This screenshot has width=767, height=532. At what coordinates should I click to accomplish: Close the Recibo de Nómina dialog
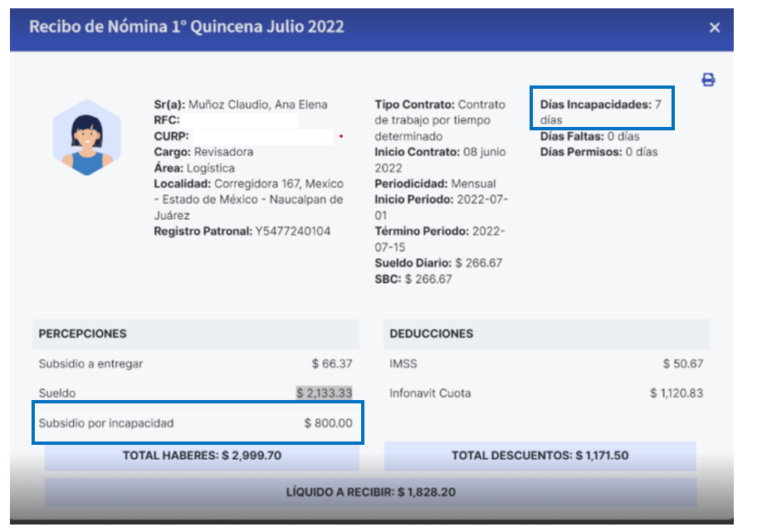pyautogui.click(x=714, y=27)
